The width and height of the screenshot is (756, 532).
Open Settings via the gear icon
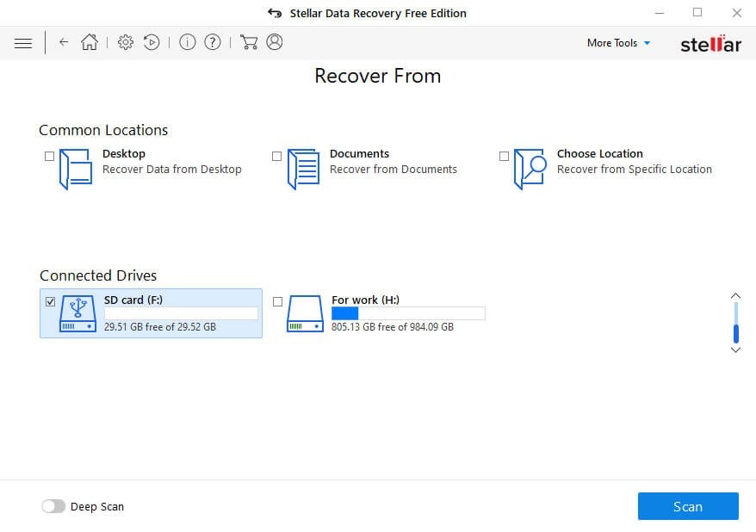[125, 41]
